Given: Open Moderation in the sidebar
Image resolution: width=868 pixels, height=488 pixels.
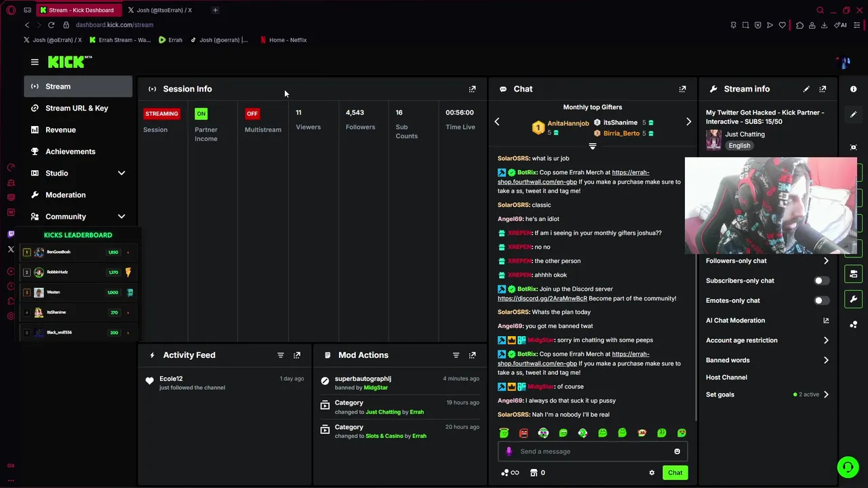Looking at the screenshot, I should [x=79, y=195].
